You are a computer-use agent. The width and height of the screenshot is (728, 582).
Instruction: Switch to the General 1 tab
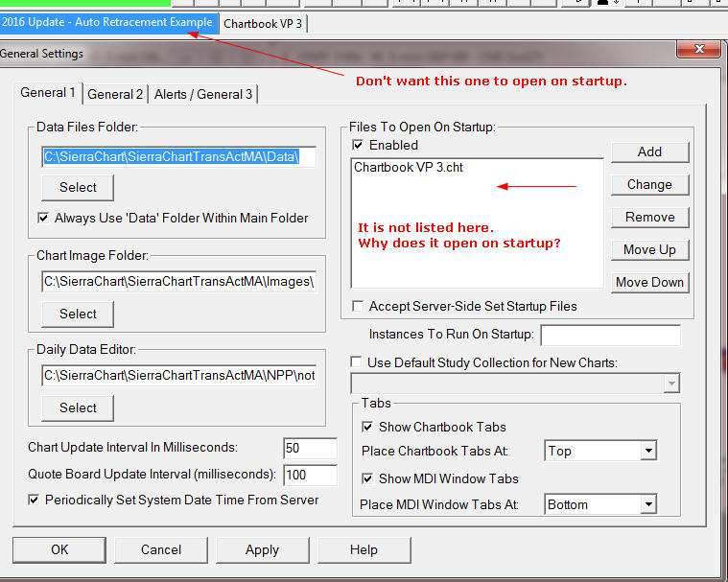(x=47, y=93)
